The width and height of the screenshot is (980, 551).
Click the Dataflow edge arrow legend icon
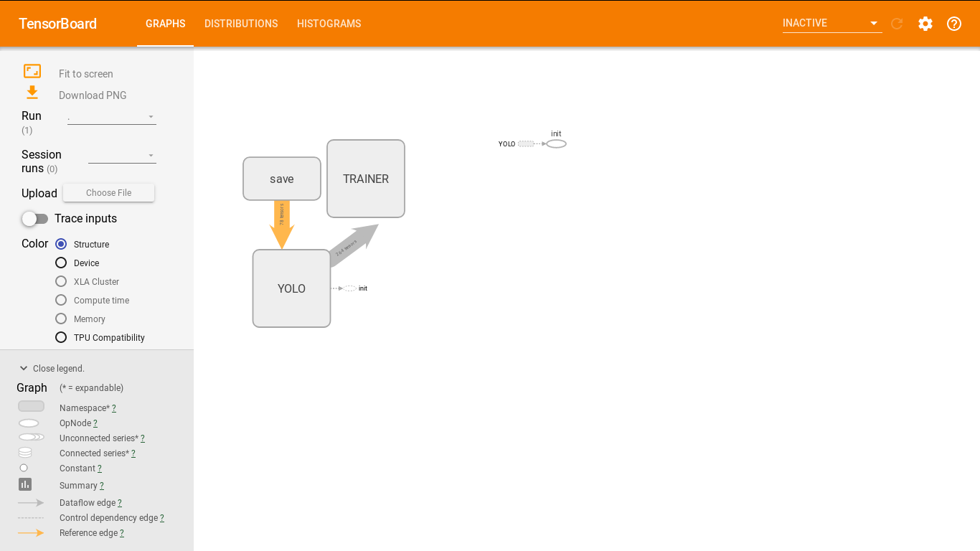pos(31,503)
